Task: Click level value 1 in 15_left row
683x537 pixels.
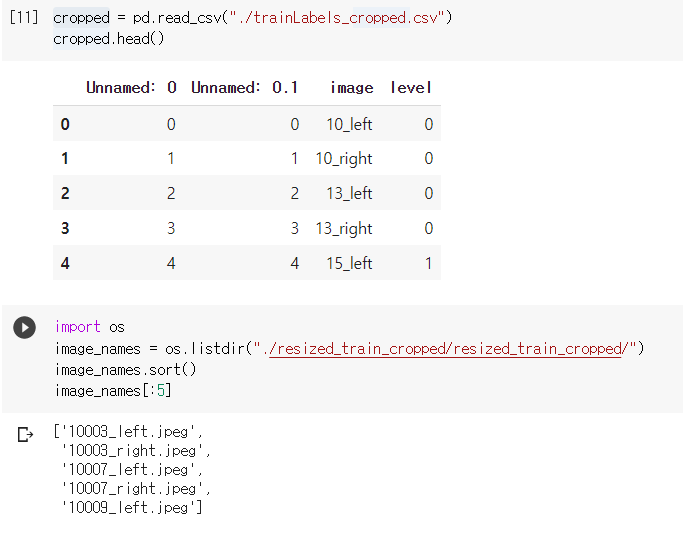Action: (429, 263)
